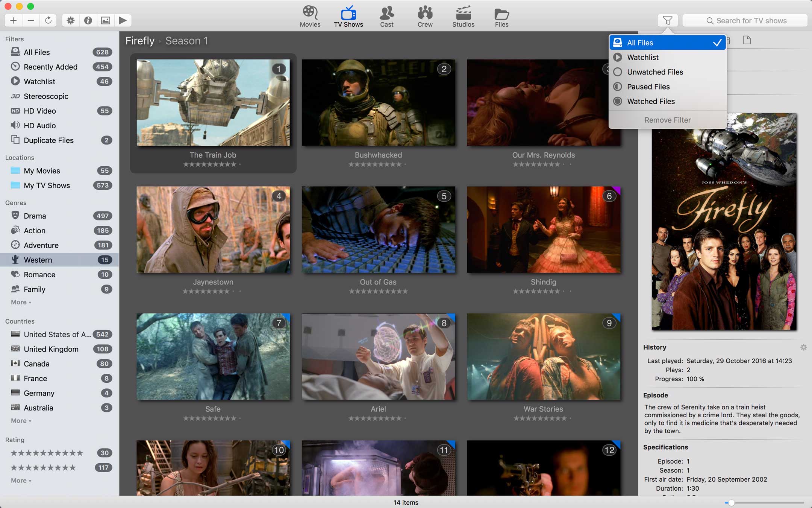Open preferences with the gear toolbar icon
812x508 pixels.
70,20
